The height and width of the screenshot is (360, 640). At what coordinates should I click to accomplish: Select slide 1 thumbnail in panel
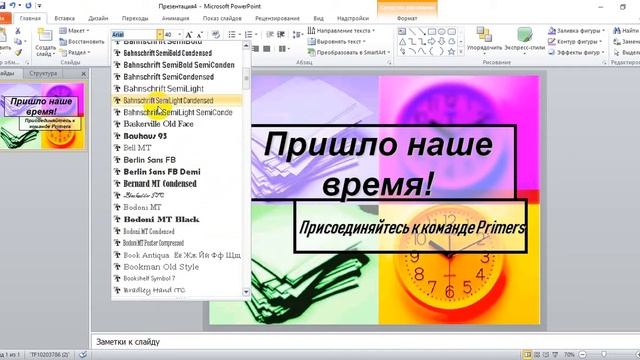pyautogui.click(x=42, y=116)
